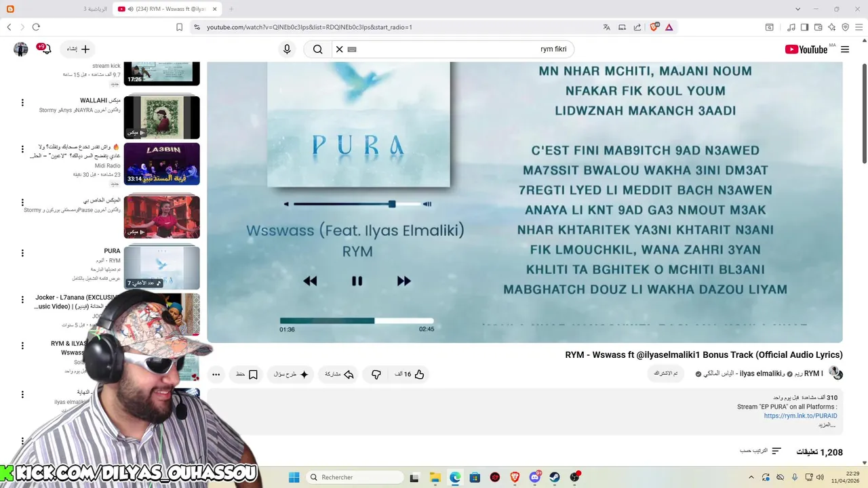Open more actions three-dot menu under video

pos(216,374)
